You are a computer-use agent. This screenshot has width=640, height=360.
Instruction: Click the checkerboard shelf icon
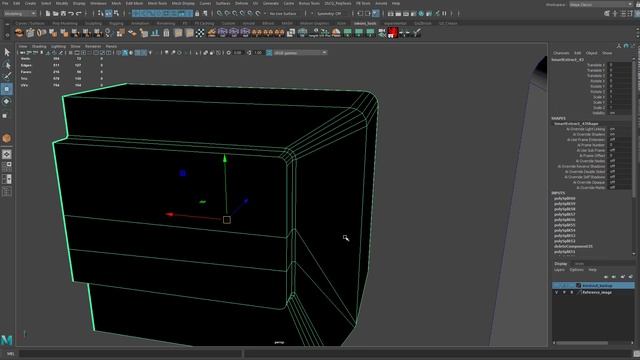[200, 33]
